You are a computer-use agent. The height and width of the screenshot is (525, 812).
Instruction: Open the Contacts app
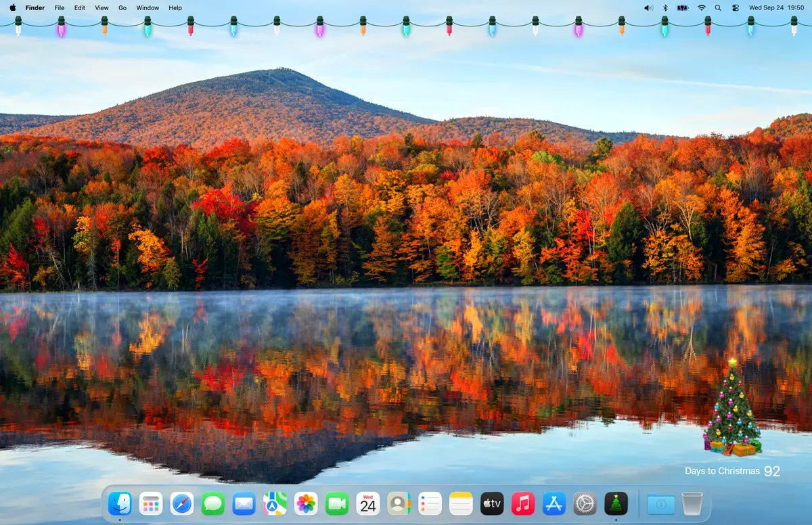click(x=399, y=504)
